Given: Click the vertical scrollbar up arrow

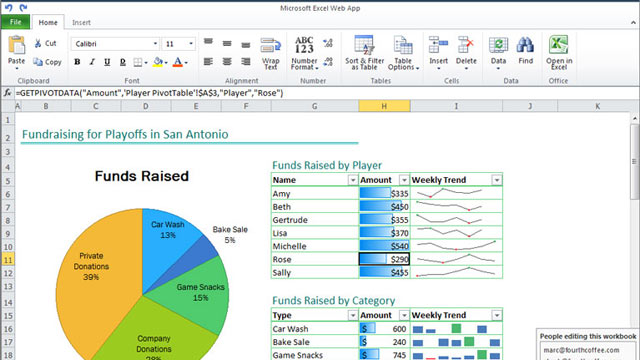Looking at the screenshot, I should coord(634,119).
